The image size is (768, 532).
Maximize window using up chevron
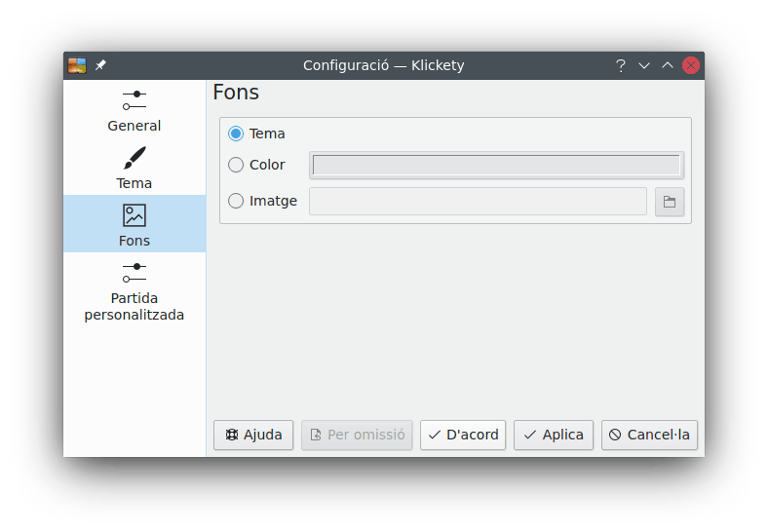pos(668,65)
